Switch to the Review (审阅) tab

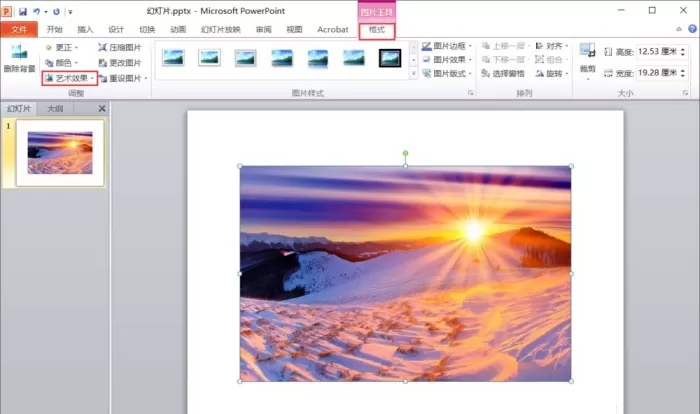coord(263,29)
